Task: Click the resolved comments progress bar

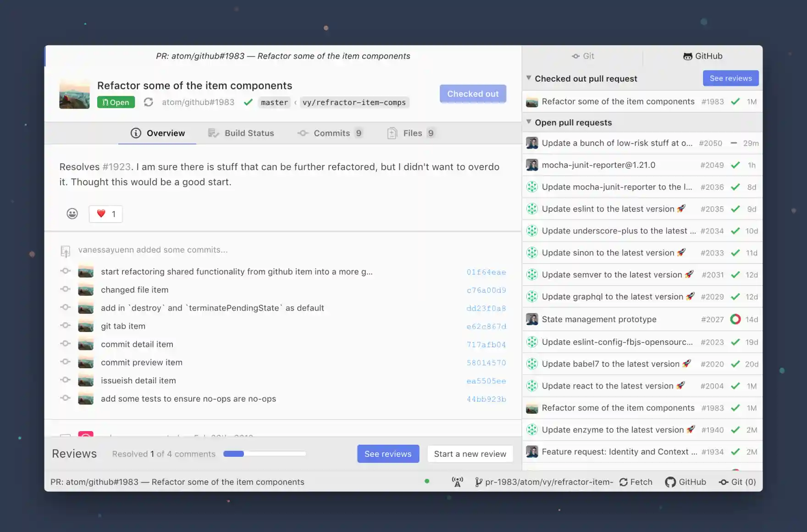Action: [265, 454]
